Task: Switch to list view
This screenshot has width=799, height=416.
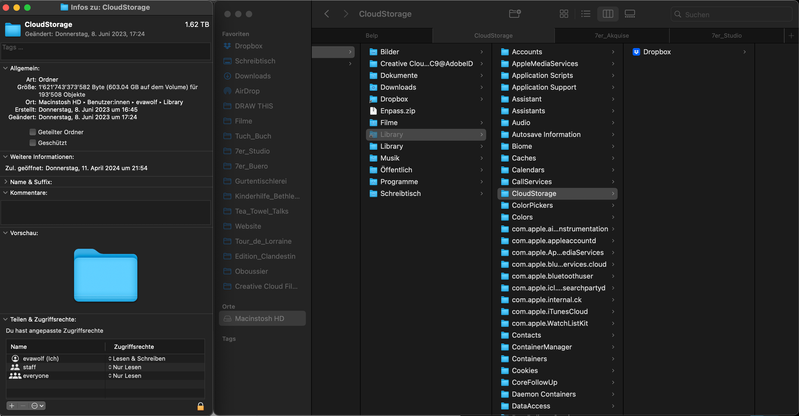Action: coord(586,14)
